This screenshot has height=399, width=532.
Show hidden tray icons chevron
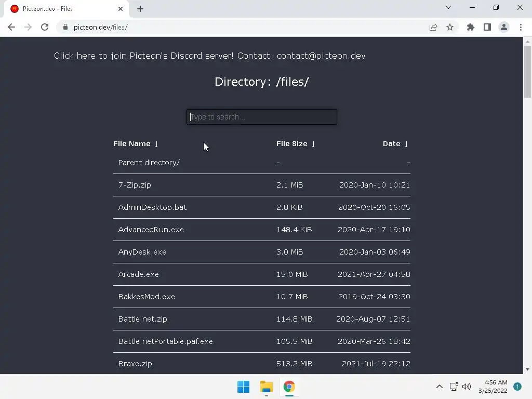coord(440,387)
